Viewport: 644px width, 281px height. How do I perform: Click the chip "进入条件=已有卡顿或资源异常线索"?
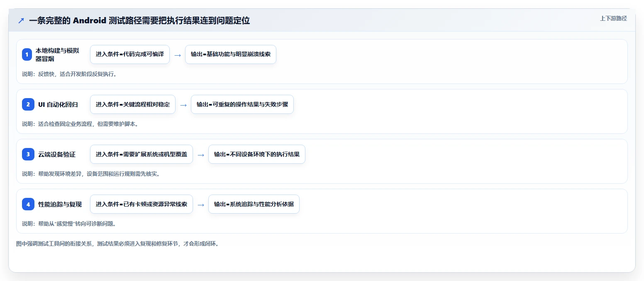[141, 204]
